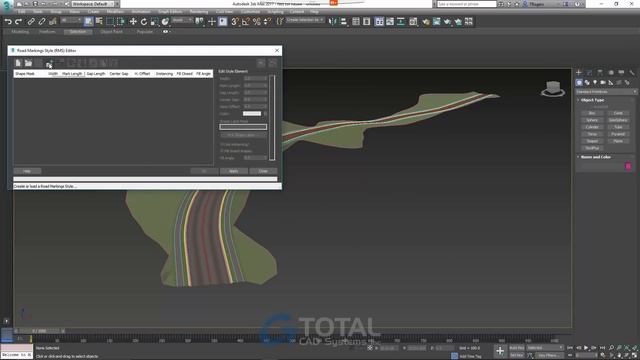Click the ViewCube in the viewport

tap(553, 89)
